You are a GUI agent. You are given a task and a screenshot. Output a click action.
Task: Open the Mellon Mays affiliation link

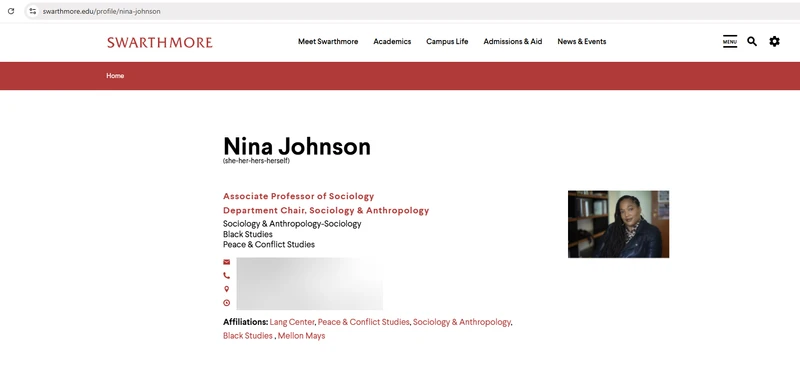click(301, 336)
